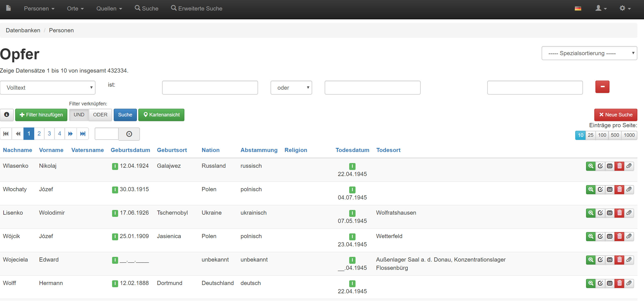Image resolution: width=644 pixels, height=301 pixels.
Task: Open the user account dropdown
Action: click(601, 8)
